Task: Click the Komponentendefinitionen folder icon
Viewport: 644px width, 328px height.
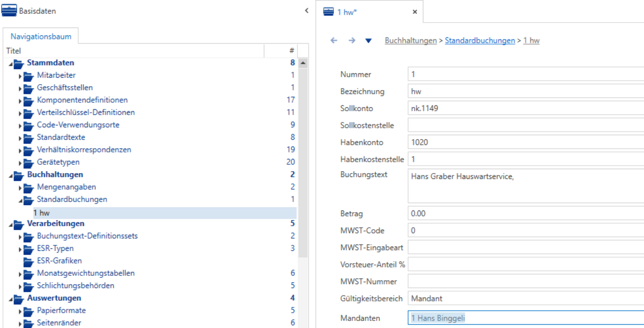Action: tap(28, 100)
